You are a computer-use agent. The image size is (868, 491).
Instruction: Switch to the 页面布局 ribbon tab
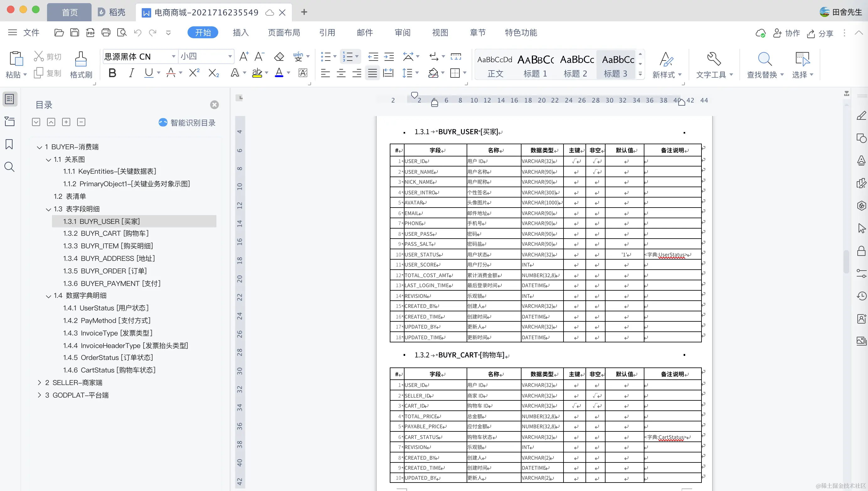pos(283,33)
